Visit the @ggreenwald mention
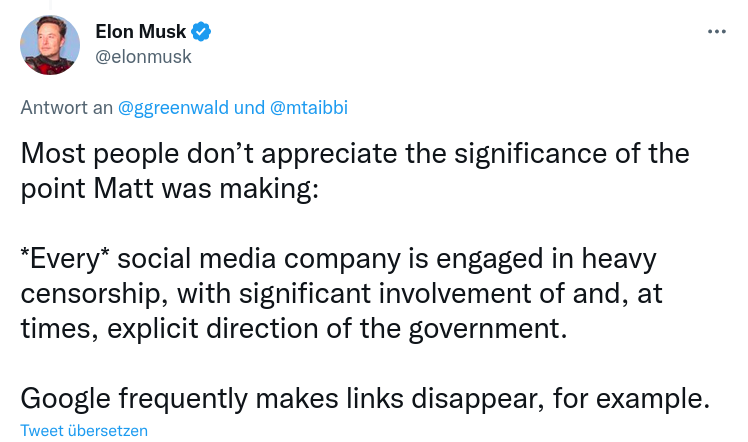This screenshot has height=442, width=748. [x=173, y=108]
